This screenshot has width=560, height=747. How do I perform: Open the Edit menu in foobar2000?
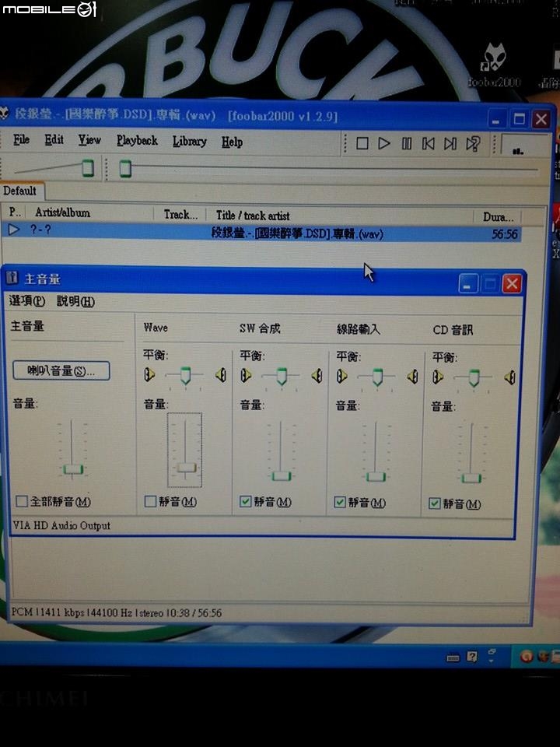click(54, 139)
